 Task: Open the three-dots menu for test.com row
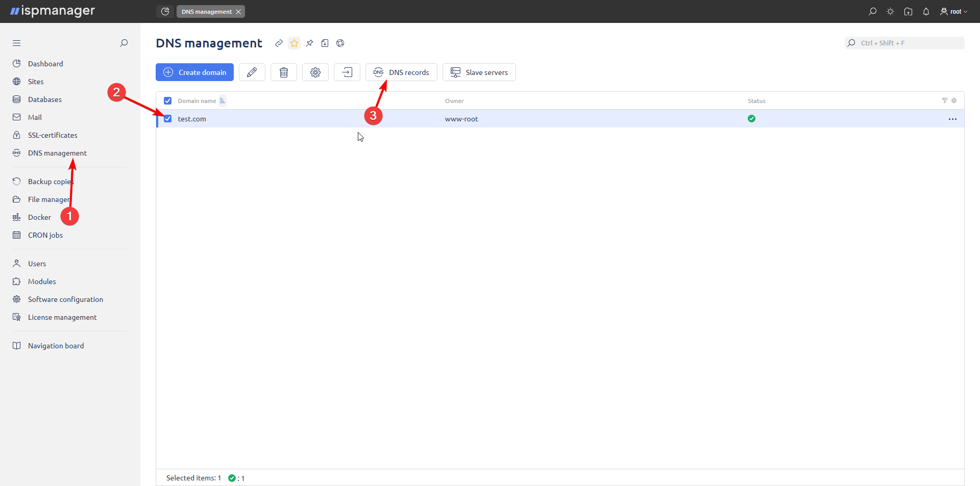click(952, 119)
